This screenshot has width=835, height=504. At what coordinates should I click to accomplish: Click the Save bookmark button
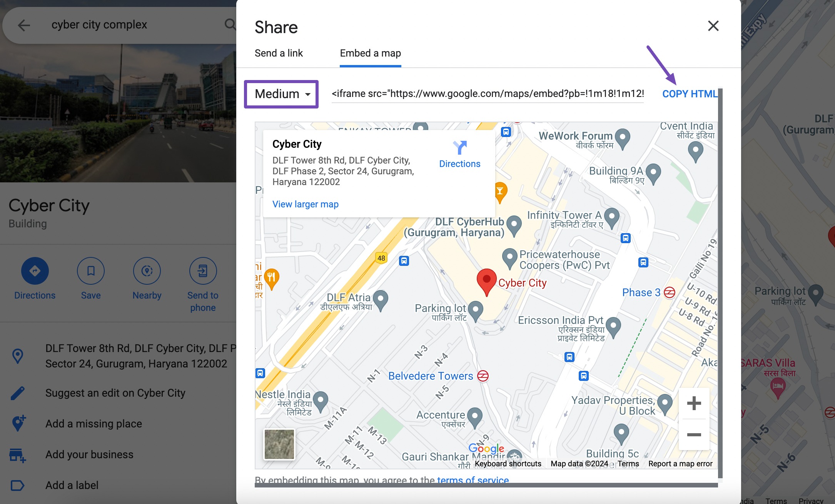pos(91,279)
